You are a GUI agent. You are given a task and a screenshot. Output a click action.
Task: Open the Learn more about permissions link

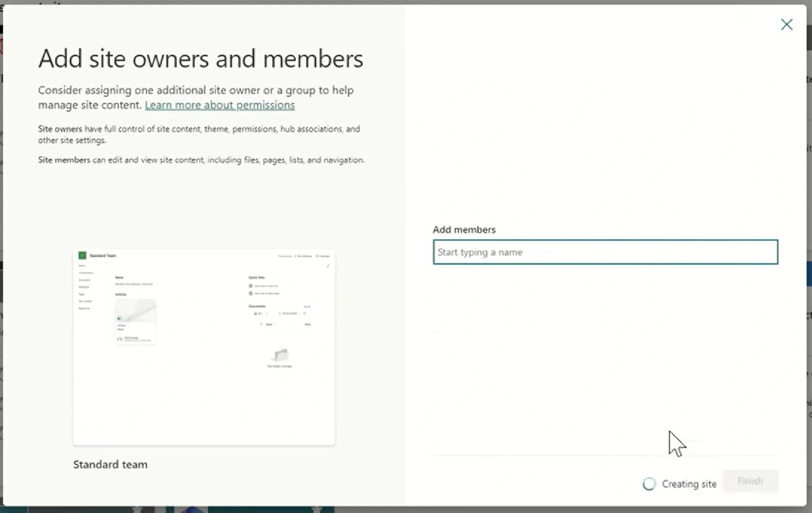[x=219, y=104]
